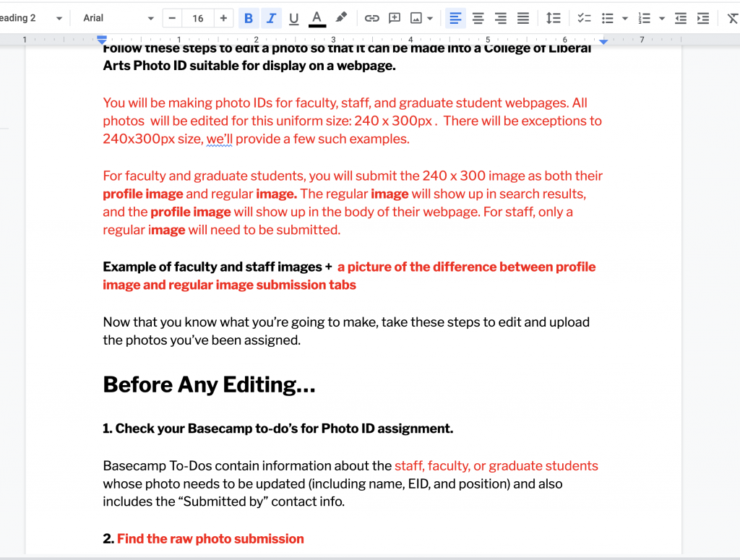Expand the numbered list options arrow
Viewport: 740px width, 560px height.
662,18
